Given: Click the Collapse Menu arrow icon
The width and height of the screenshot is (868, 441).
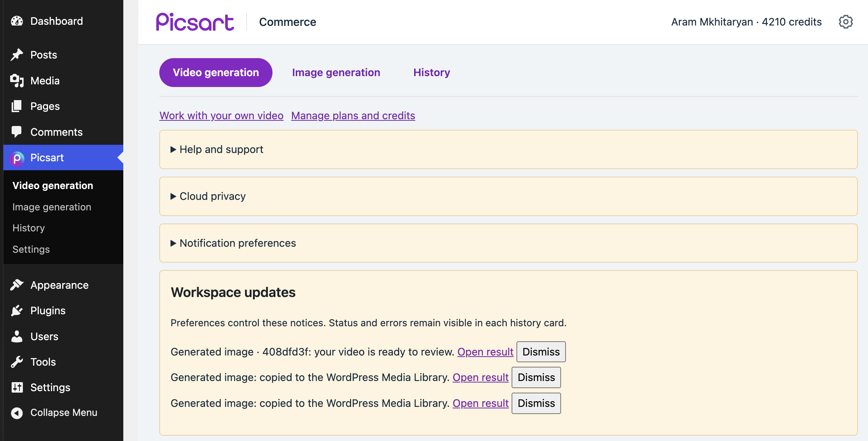Looking at the screenshot, I should 17,413.
